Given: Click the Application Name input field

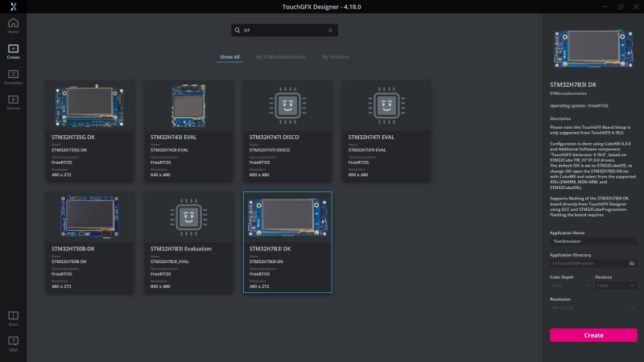Looking at the screenshot, I should pyautogui.click(x=593, y=241).
